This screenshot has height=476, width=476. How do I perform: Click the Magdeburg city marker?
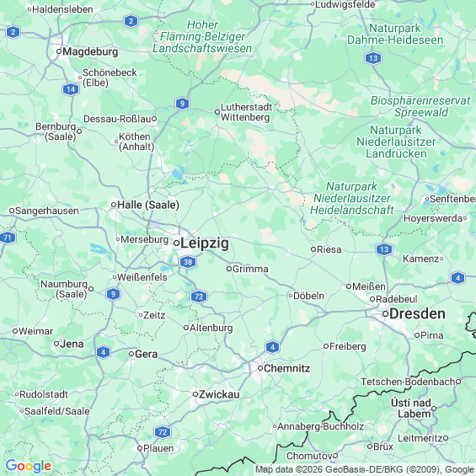pyautogui.click(x=59, y=51)
